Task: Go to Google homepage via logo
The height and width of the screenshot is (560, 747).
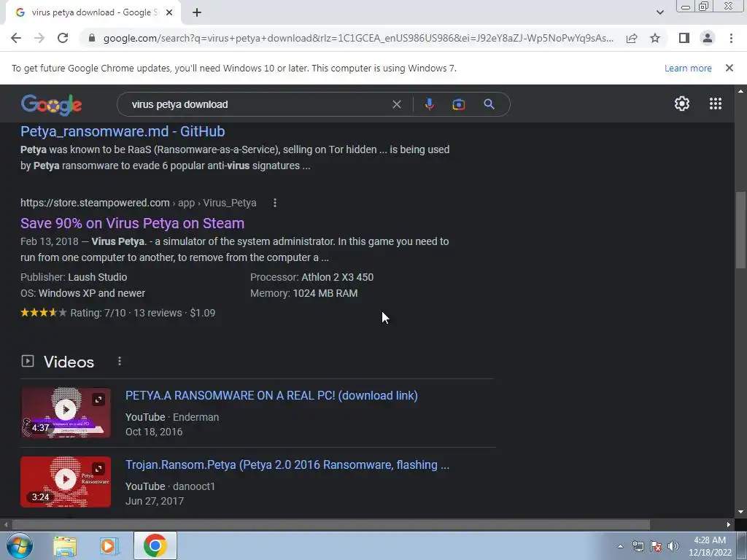Action: click(52, 105)
